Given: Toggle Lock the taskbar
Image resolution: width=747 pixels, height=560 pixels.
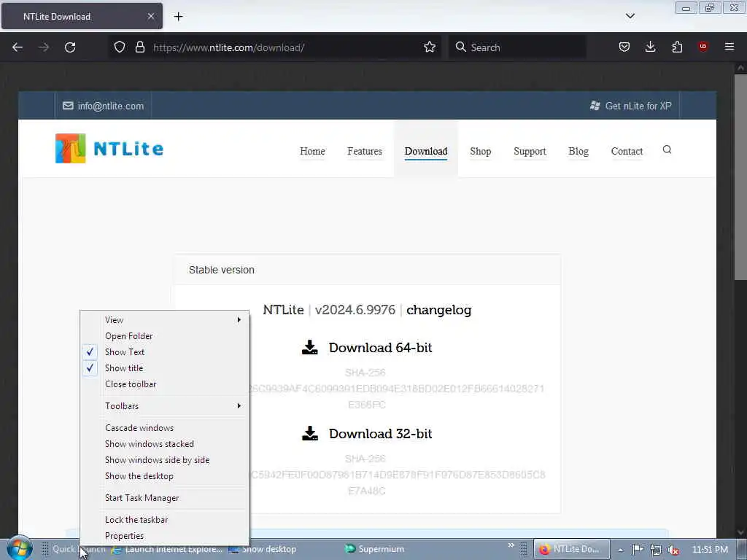Looking at the screenshot, I should [x=164, y=520].
